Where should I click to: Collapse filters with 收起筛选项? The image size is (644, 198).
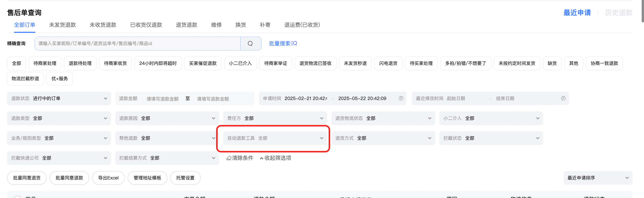[275, 158]
